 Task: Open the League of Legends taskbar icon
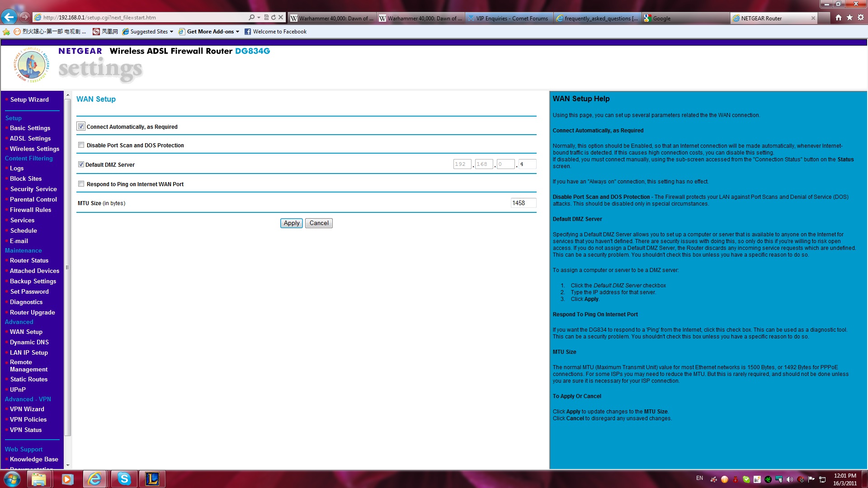[x=152, y=479]
